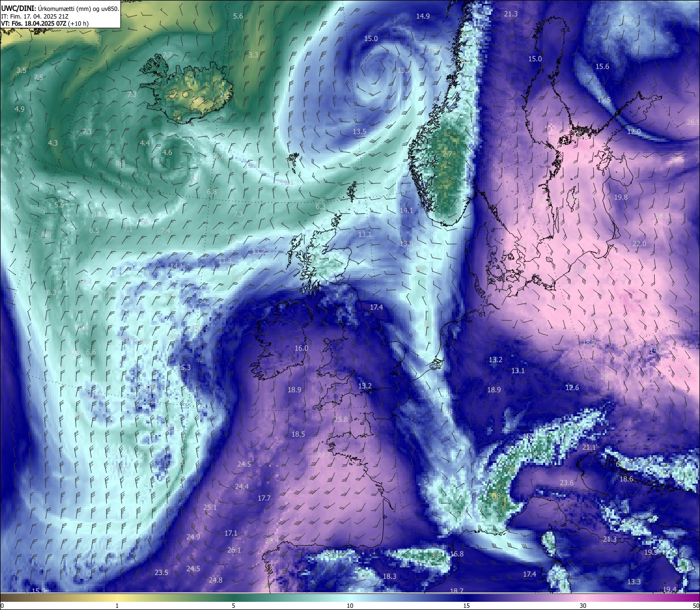
Task: Click the value 3.3 northeast of Iceland
Action: 253,55
